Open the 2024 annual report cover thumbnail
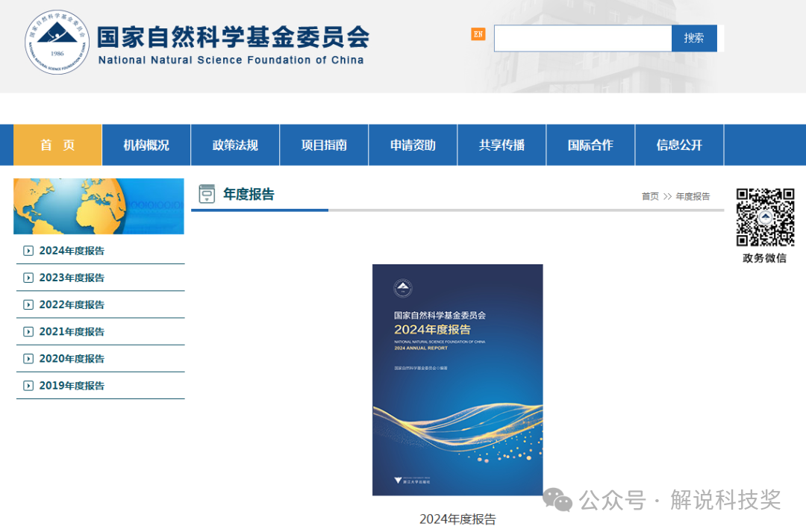This screenshot has width=806, height=532. [457, 379]
